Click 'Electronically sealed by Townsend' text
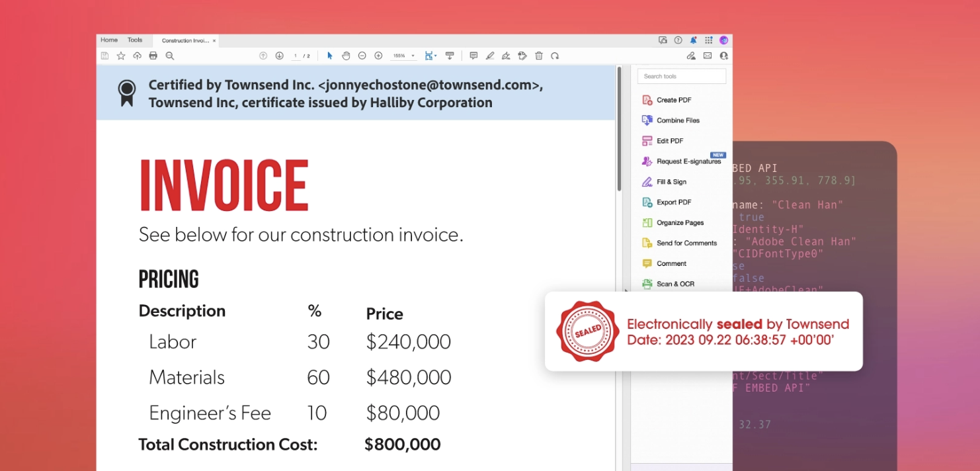Screen dimensions: 980x471 click(738, 324)
